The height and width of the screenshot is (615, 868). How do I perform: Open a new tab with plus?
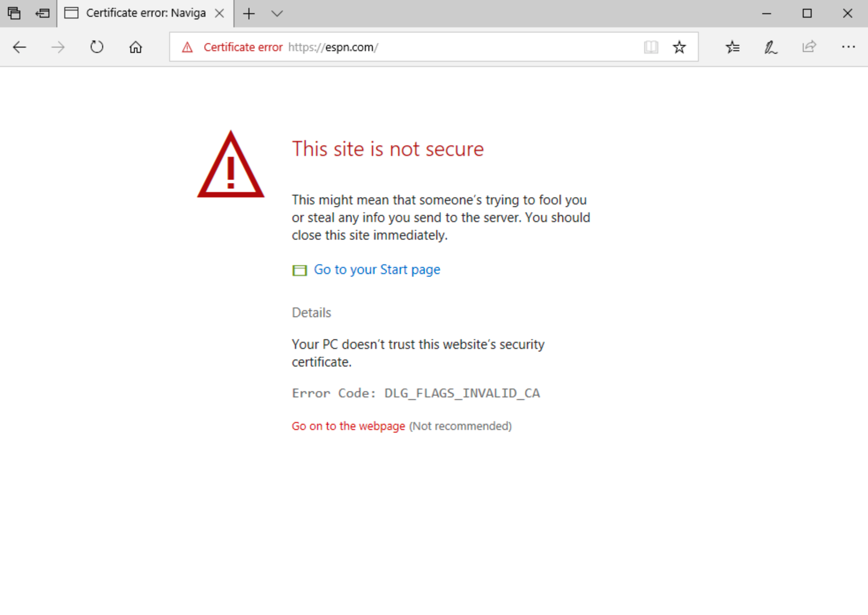click(x=249, y=14)
